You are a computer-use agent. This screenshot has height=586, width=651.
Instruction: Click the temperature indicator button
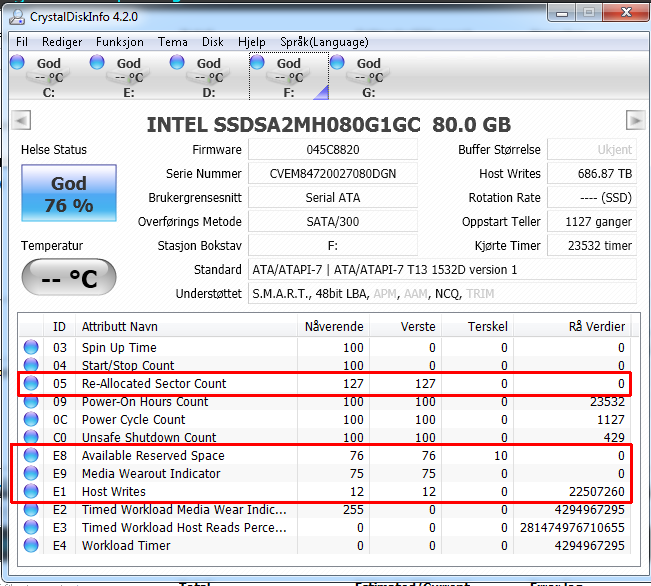(69, 277)
